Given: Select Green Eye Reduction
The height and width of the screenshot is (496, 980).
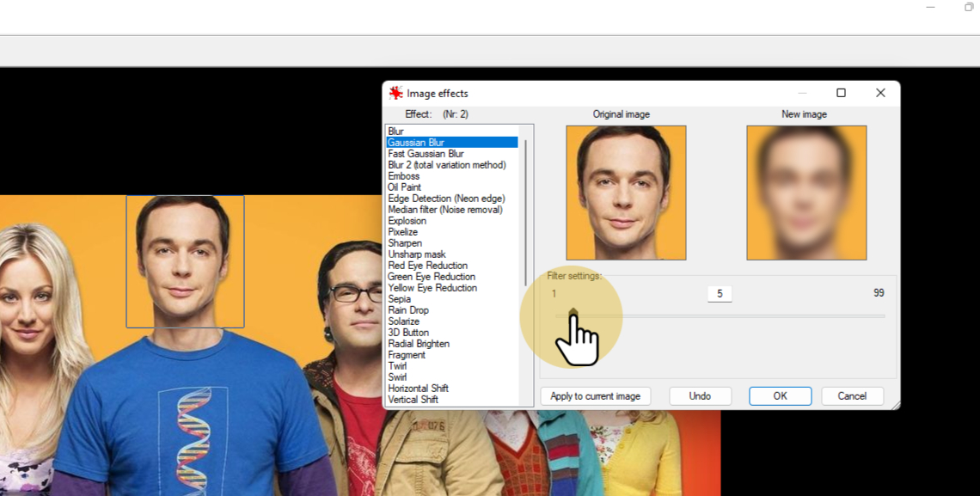Looking at the screenshot, I should (432, 277).
